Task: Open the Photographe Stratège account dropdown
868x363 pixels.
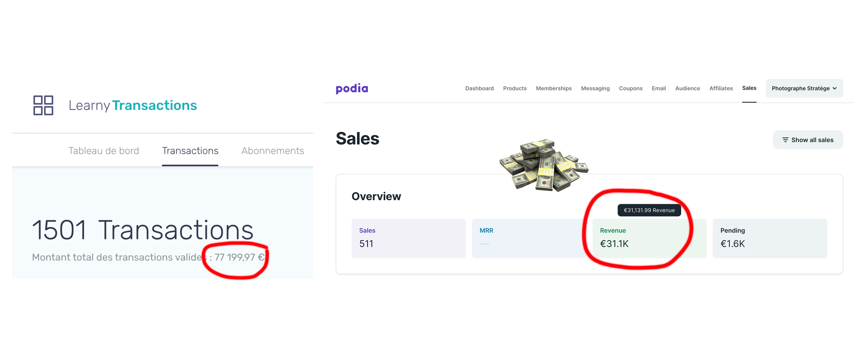Action: coord(804,88)
